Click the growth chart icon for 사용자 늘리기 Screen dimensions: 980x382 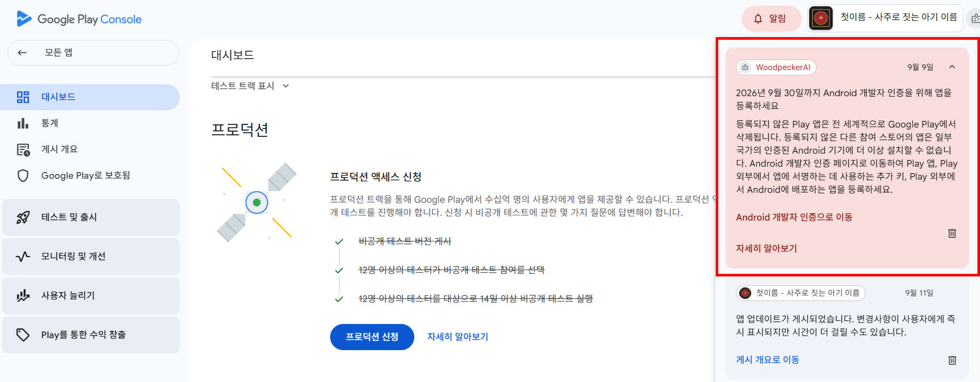[23, 296]
